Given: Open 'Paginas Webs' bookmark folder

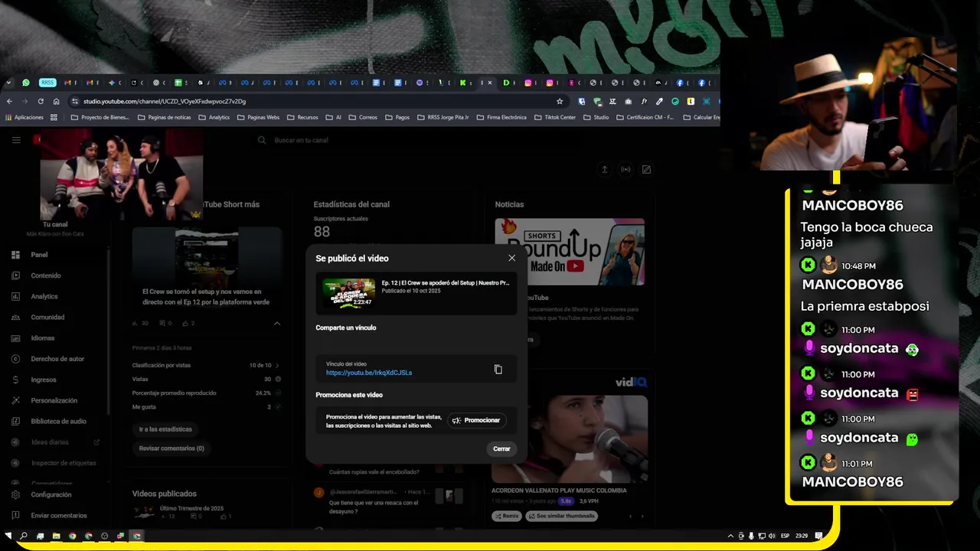Looking at the screenshot, I should click(258, 117).
